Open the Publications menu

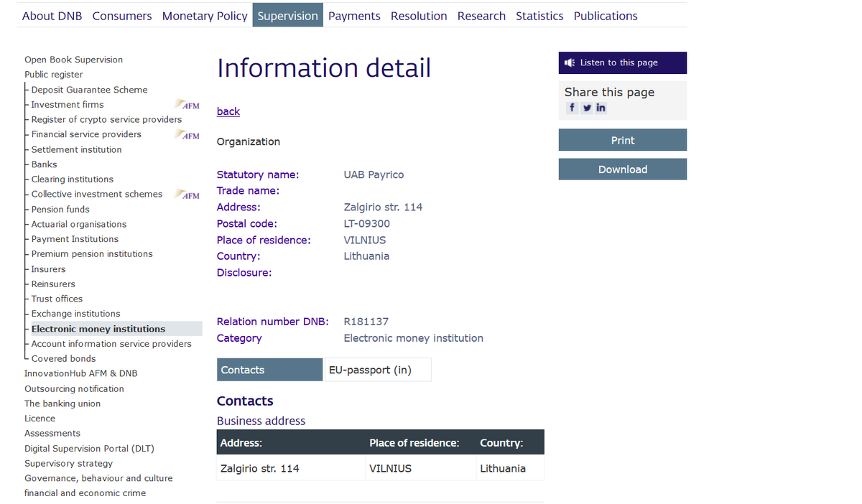point(606,16)
